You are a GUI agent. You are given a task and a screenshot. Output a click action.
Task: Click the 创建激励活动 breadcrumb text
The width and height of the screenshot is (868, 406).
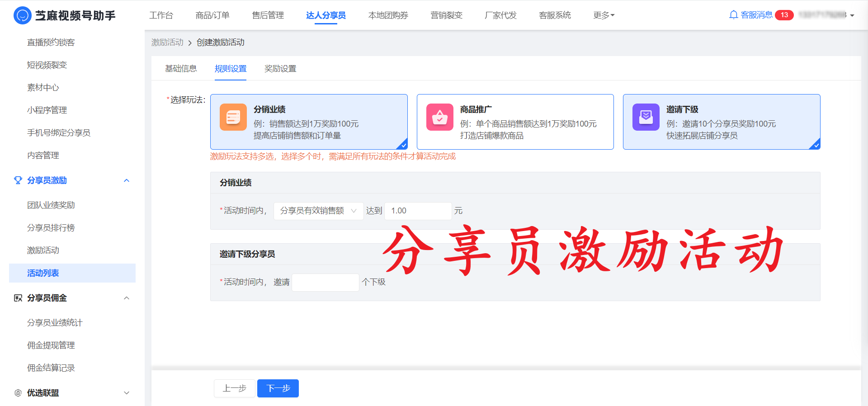pos(221,42)
